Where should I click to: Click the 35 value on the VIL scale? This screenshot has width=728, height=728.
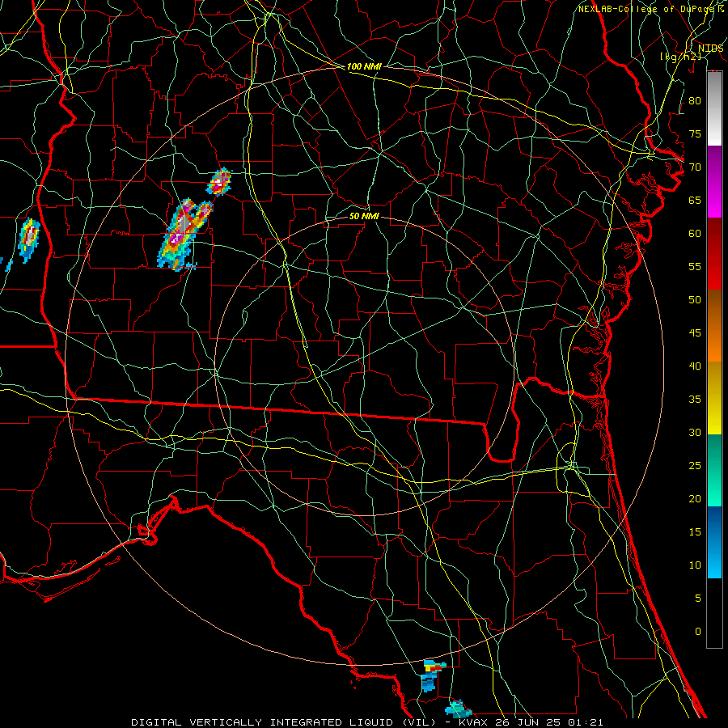(x=695, y=400)
